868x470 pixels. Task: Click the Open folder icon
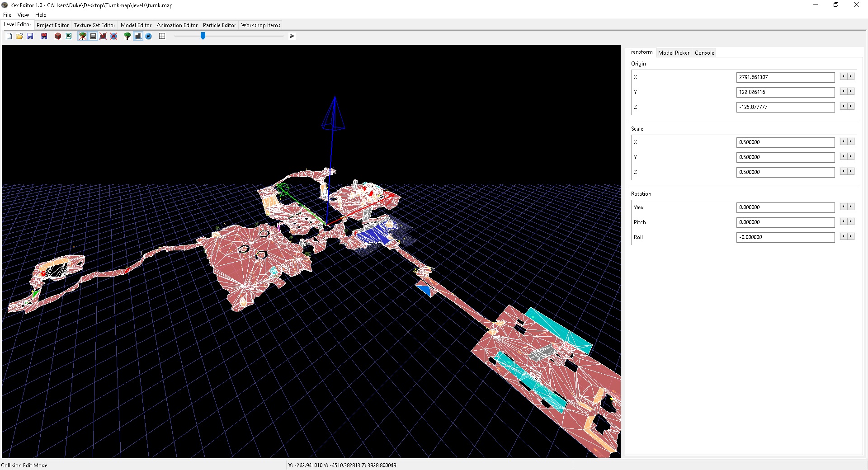[19, 36]
